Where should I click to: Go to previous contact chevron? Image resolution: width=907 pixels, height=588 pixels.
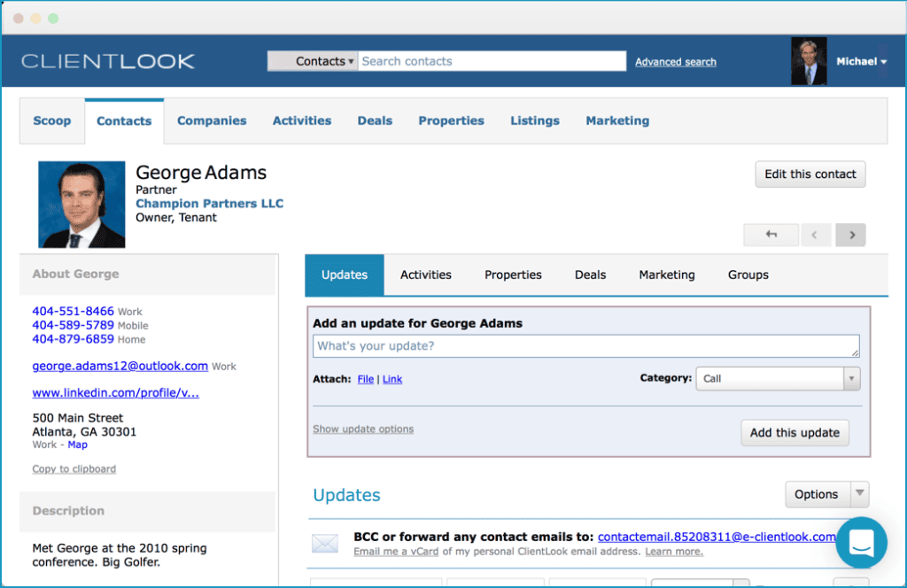[x=816, y=235]
